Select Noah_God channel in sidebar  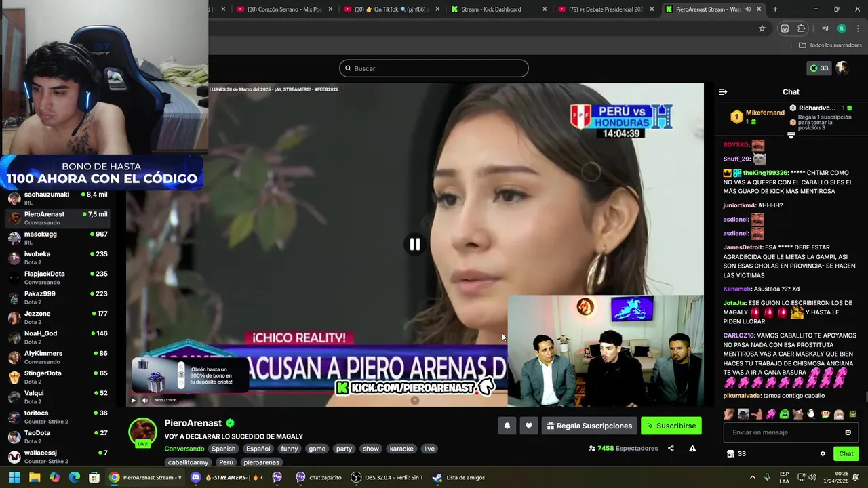coord(58,338)
